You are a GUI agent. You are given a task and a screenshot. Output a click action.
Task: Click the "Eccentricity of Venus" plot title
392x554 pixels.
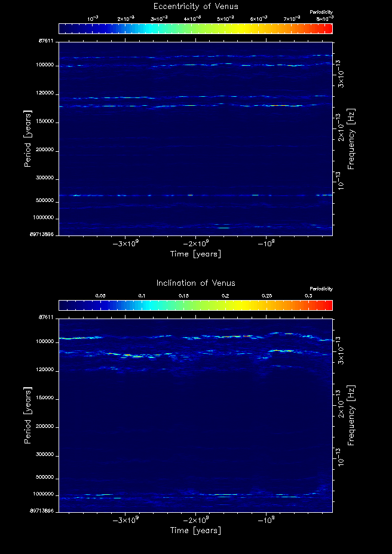pos(195,7)
